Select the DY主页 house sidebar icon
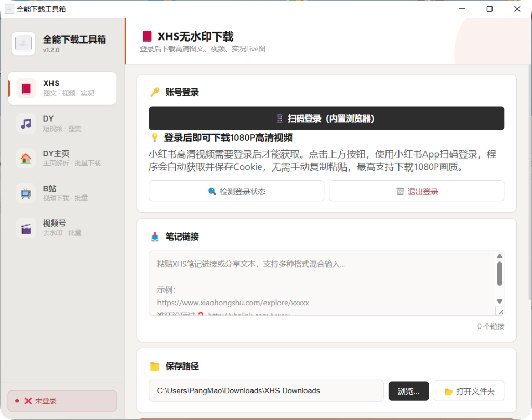The image size is (532, 420). pyautogui.click(x=26, y=158)
